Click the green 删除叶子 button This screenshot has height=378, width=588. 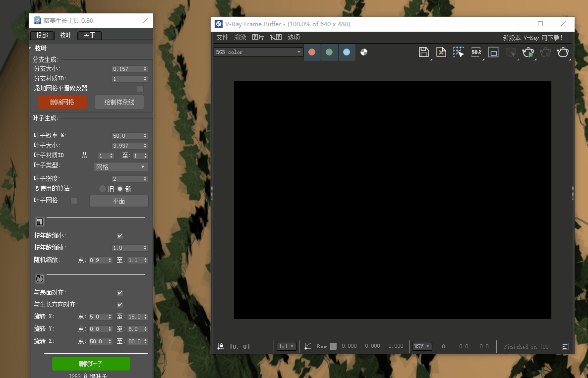[x=91, y=364]
